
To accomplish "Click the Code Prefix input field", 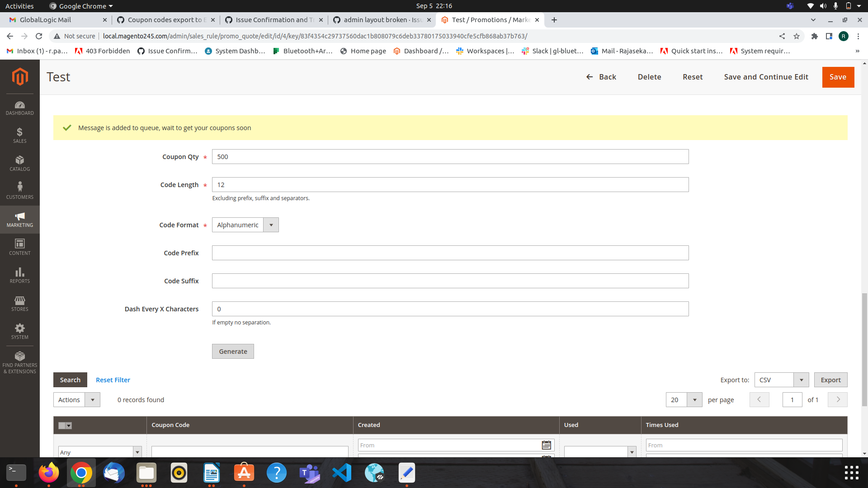I will click(x=450, y=253).
